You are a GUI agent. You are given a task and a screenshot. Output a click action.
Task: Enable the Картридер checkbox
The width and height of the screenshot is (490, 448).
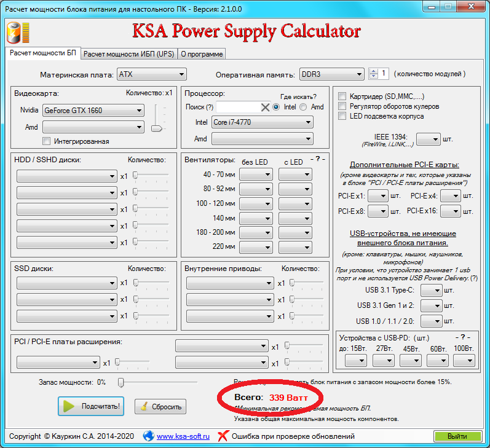tap(342, 96)
